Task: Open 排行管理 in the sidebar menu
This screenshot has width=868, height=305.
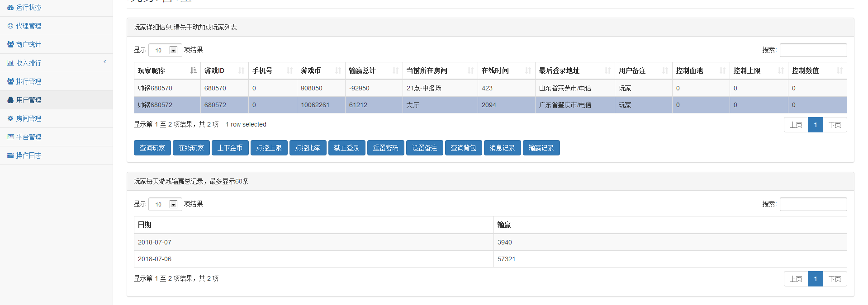Action: [x=28, y=82]
